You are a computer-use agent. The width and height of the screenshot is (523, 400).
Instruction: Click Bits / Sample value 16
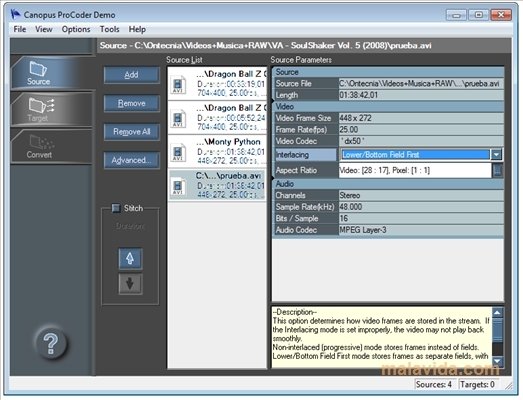pyautogui.click(x=421, y=219)
